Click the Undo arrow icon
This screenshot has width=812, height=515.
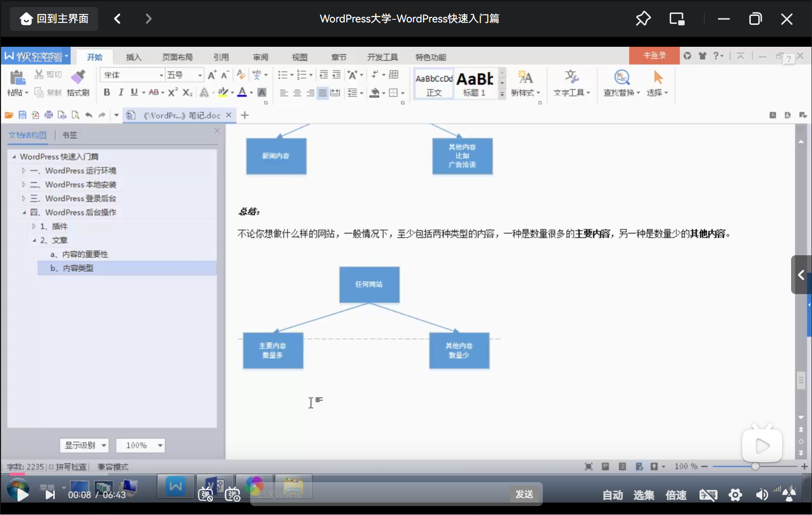pos(89,115)
